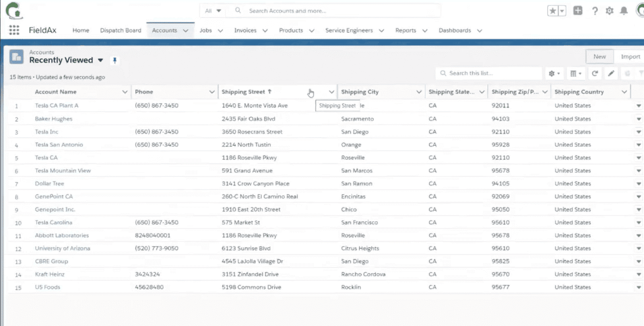The height and width of the screenshot is (326, 644).
Task: Click the Search this list field
Action: point(489,73)
